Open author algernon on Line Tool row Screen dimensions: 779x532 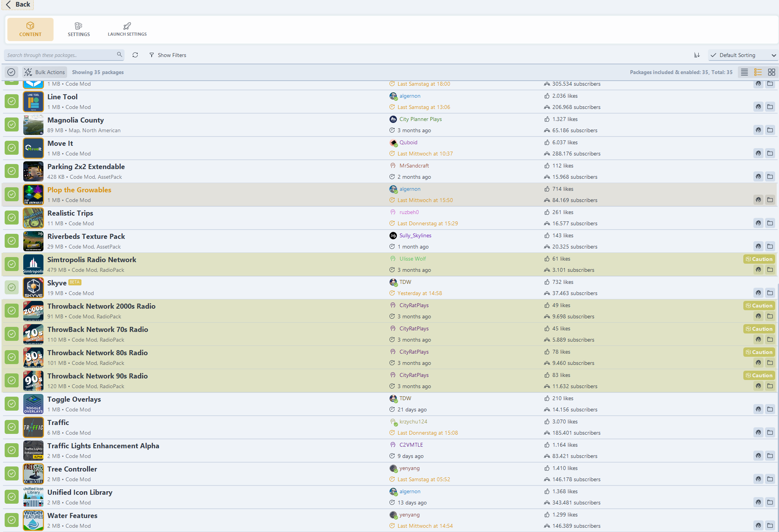tap(410, 96)
